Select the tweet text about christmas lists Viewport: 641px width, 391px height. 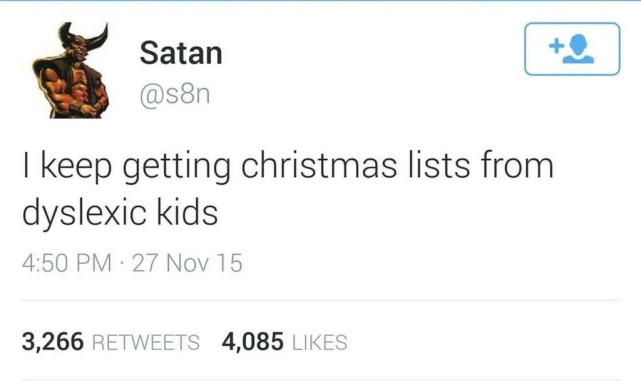(x=288, y=189)
